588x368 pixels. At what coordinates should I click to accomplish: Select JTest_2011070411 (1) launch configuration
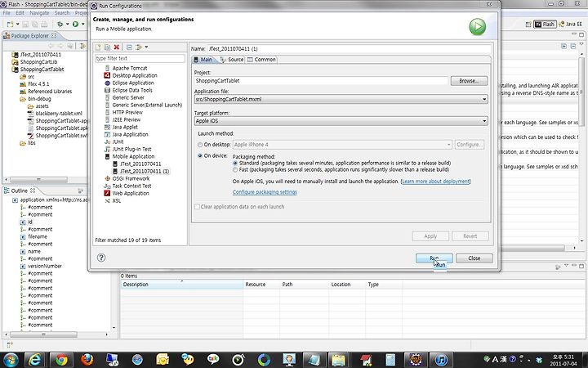point(145,171)
